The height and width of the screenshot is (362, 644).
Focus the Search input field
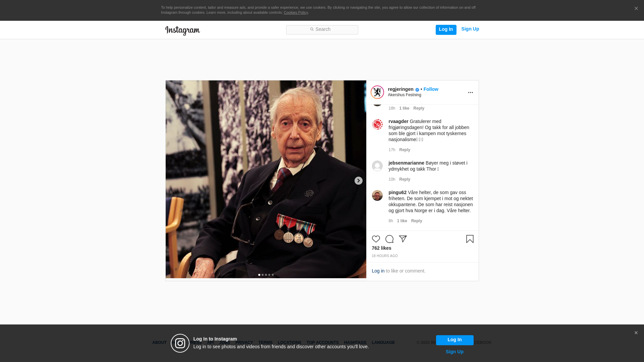click(x=322, y=29)
